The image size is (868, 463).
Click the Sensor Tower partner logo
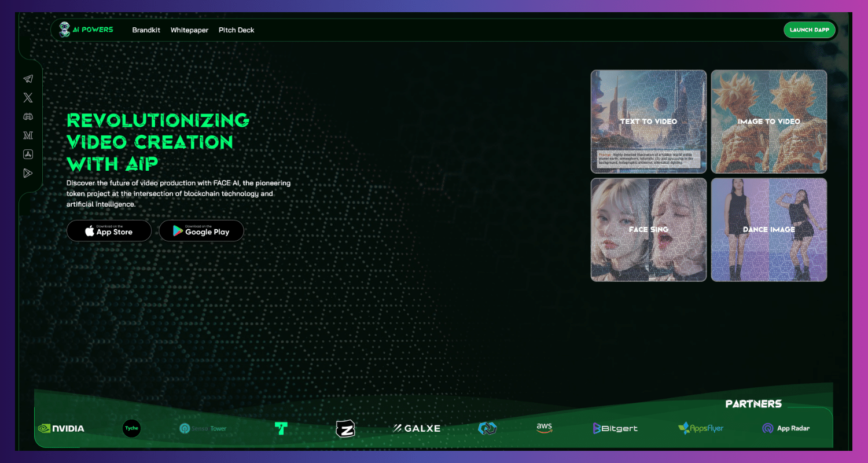pyautogui.click(x=203, y=428)
